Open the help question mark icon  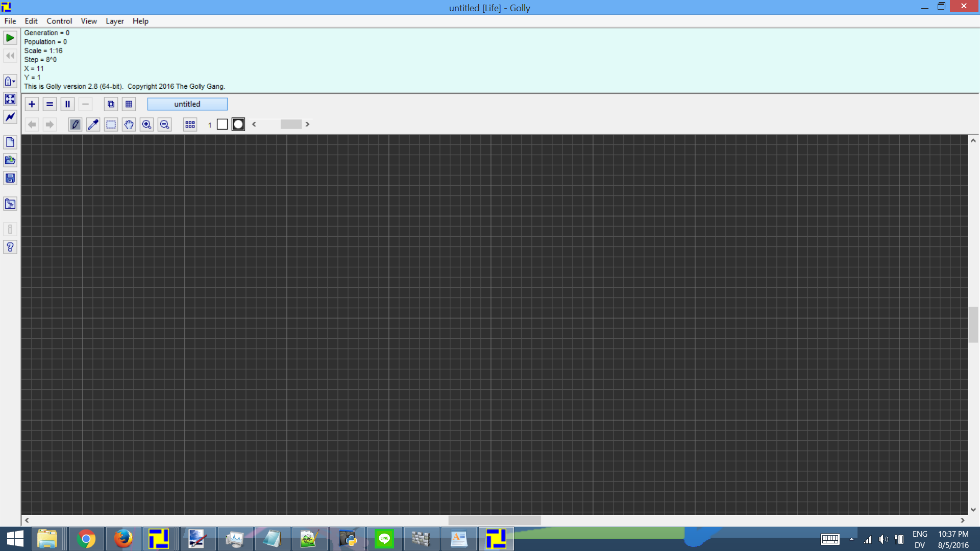click(x=10, y=247)
